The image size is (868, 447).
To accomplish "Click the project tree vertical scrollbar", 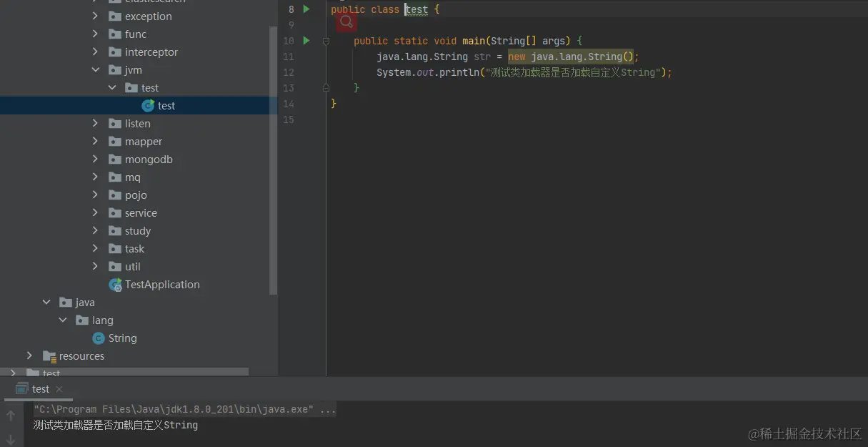I will point(273,161).
